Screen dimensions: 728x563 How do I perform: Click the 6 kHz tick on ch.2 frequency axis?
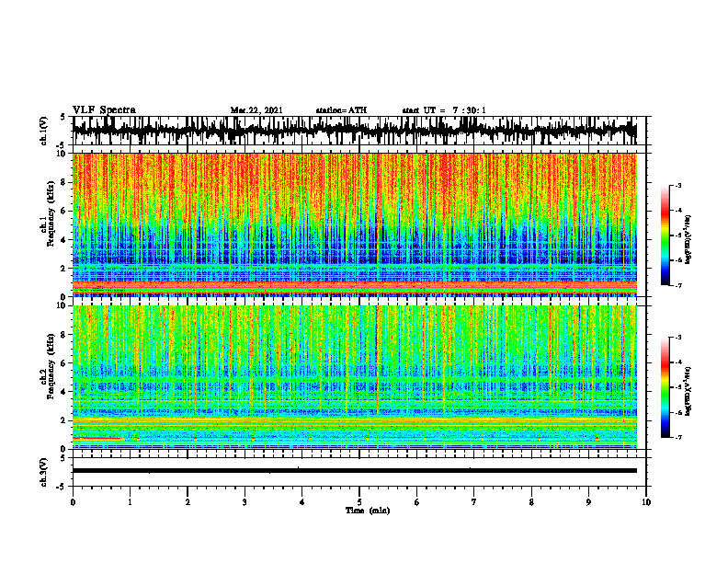point(63,363)
